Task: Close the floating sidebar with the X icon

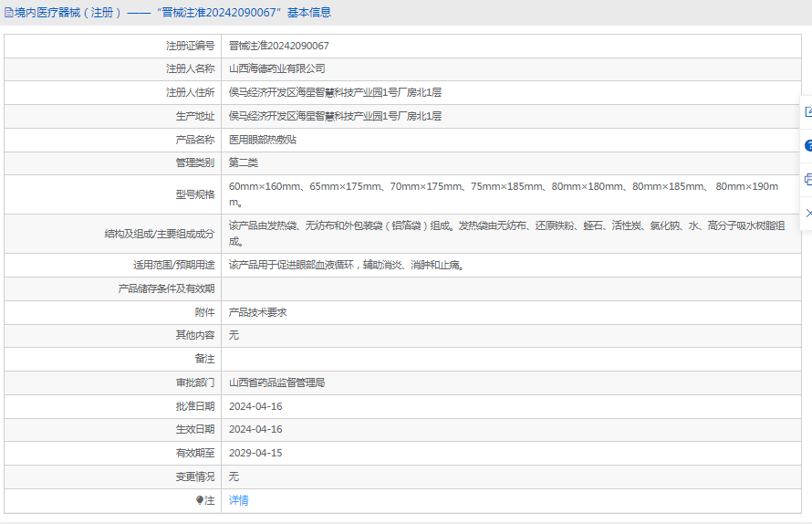Action: (x=807, y=213)
